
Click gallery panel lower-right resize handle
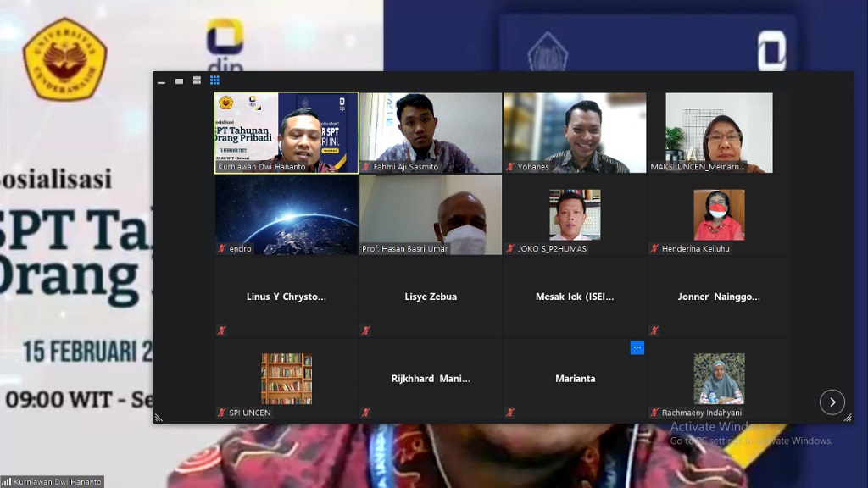[848, 418]
